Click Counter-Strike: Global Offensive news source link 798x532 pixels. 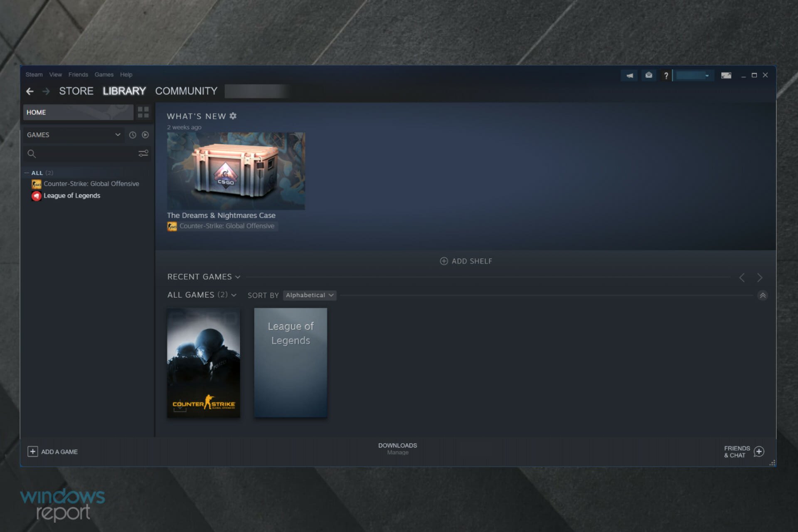(x=227, y=226)
